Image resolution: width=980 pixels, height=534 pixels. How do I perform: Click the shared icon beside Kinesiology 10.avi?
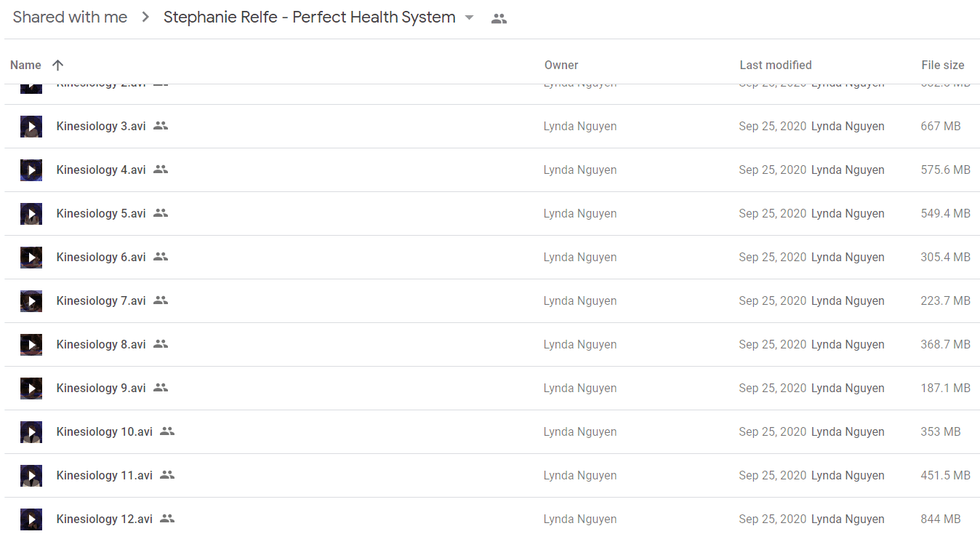167,431
